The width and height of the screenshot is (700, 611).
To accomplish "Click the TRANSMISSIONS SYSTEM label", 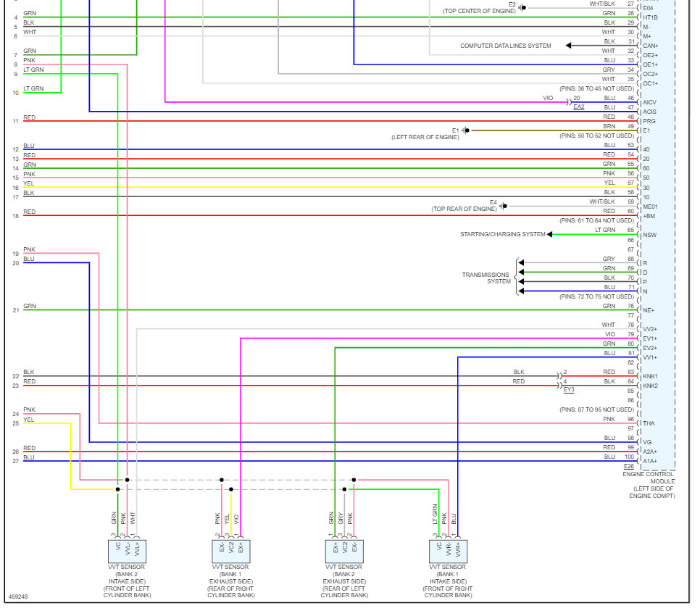I will point(486,278).
